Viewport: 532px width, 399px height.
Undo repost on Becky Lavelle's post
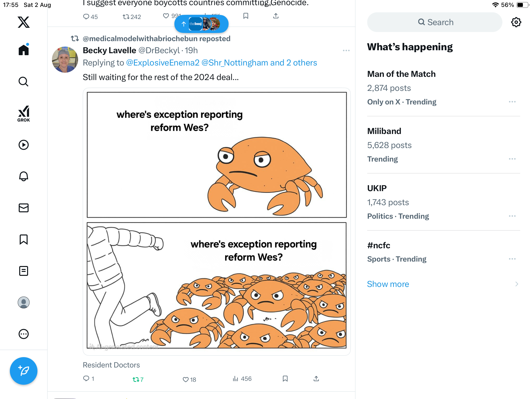point(136,379)
